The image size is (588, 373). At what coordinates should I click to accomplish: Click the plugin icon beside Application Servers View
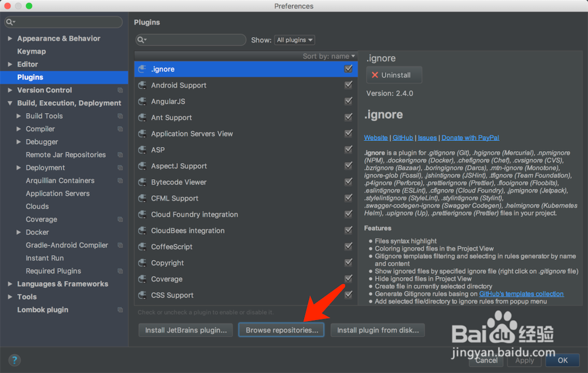142,134
